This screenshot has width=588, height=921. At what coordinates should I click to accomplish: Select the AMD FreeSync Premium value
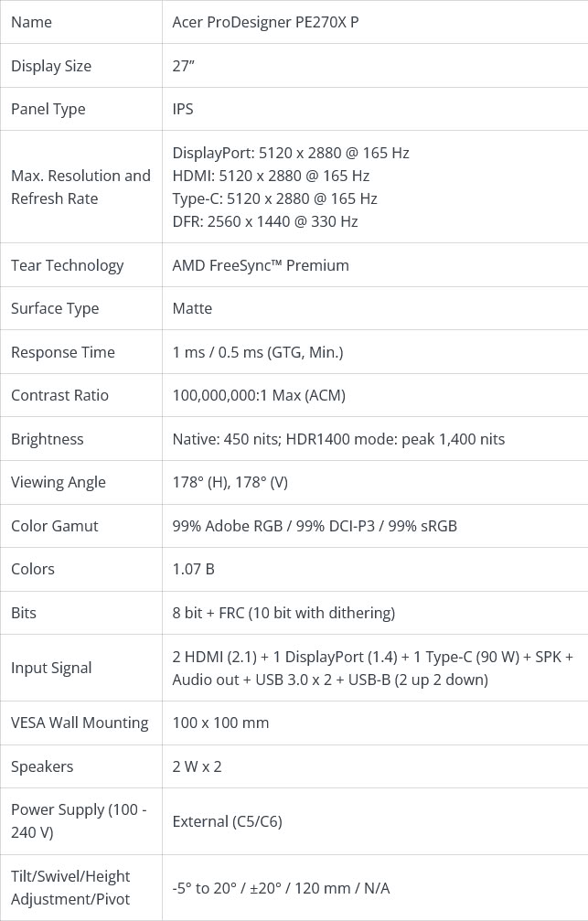point(261,265)
